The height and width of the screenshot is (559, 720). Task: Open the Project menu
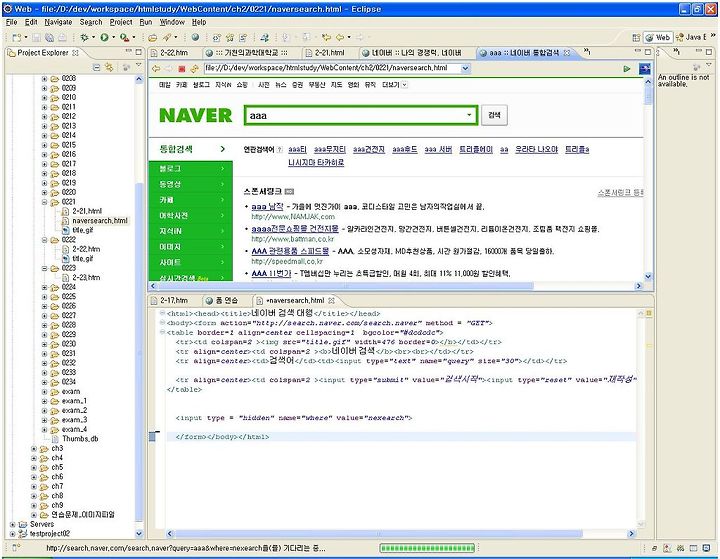click(x=121, y=22)
